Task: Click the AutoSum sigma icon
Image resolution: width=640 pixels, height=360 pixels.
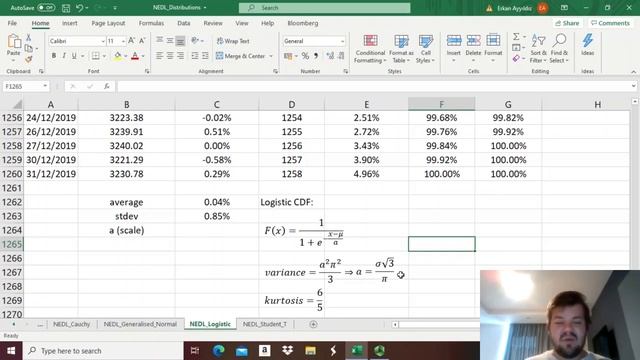Action: click(516, 37)
